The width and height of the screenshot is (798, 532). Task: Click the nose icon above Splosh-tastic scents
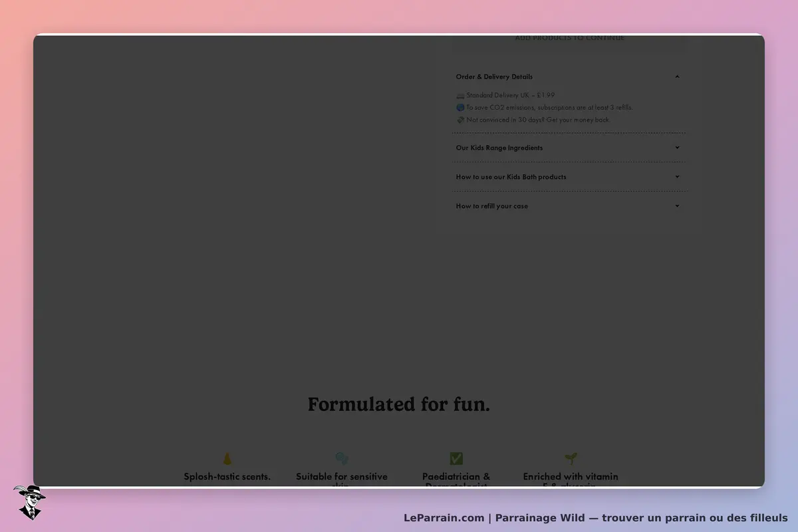point(227,459)
